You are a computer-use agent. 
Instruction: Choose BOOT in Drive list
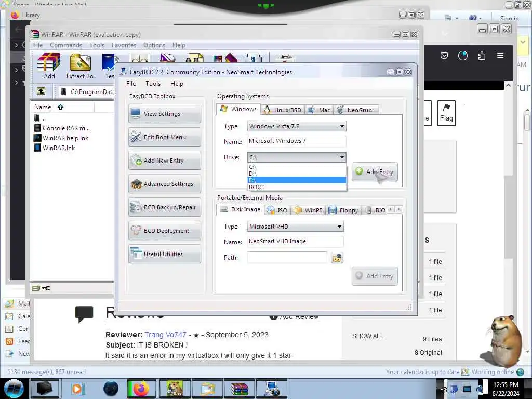pos(297,187)
